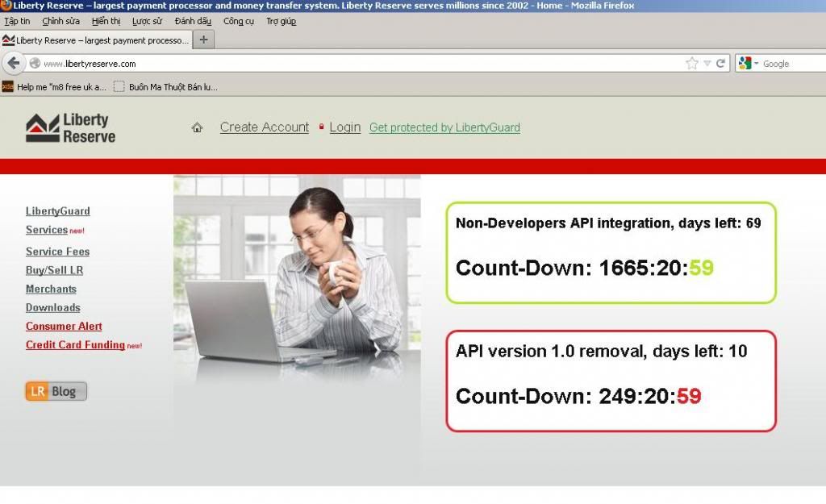Click the 'Help me m8 free uk' bookmark
The height and width of the screenshot is (504, 826).
55,86
